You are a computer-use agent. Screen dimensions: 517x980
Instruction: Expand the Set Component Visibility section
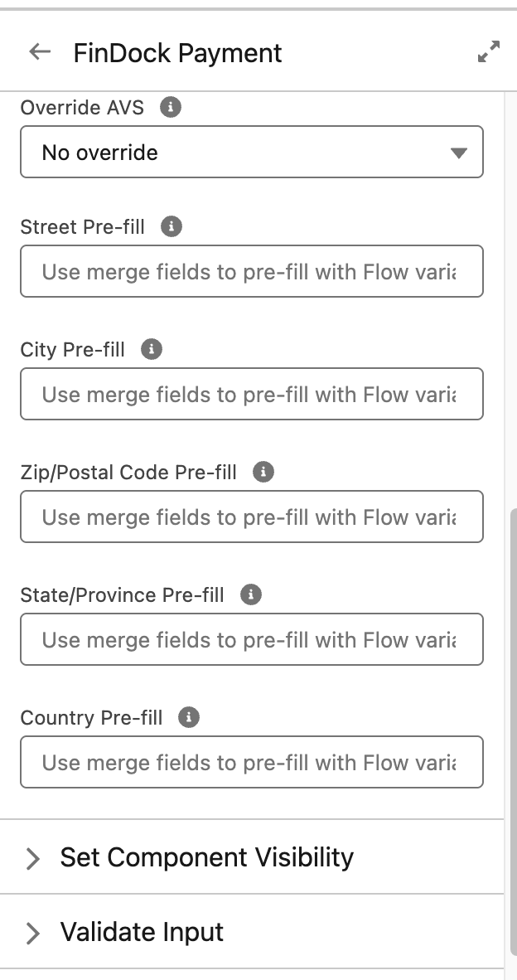(x=205, y=858)
